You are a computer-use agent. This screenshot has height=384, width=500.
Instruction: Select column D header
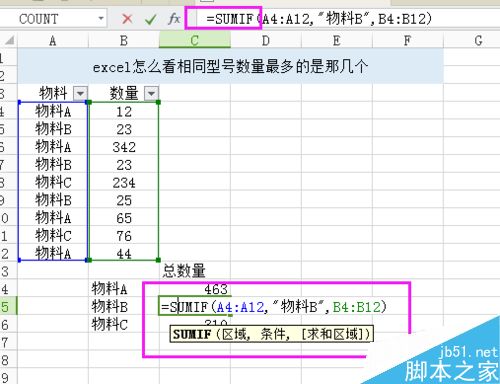266,40
